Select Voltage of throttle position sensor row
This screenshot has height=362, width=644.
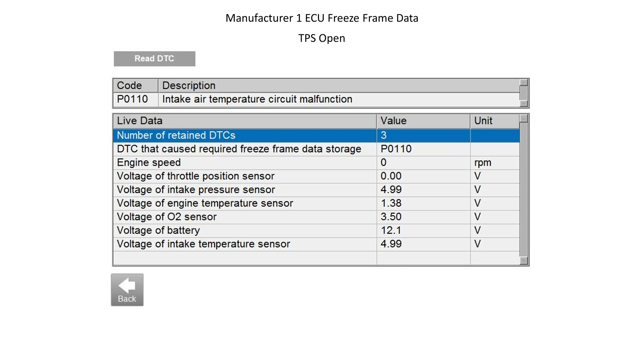tap(316, 176)
